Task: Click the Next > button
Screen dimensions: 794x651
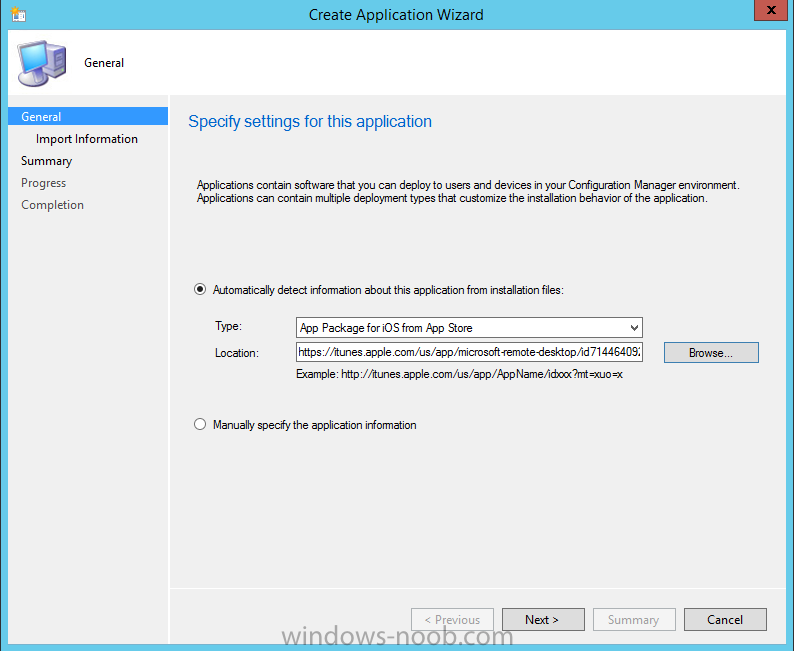Action: (542, 620)
